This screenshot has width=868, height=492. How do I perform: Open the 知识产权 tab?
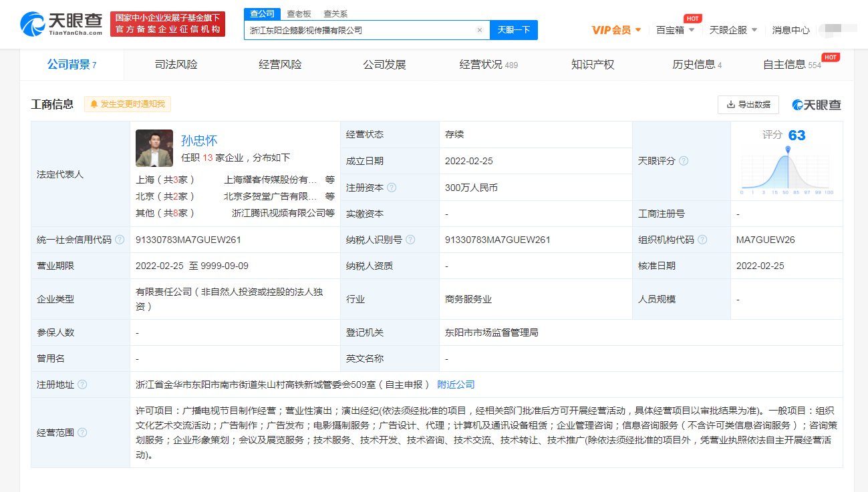593,65
